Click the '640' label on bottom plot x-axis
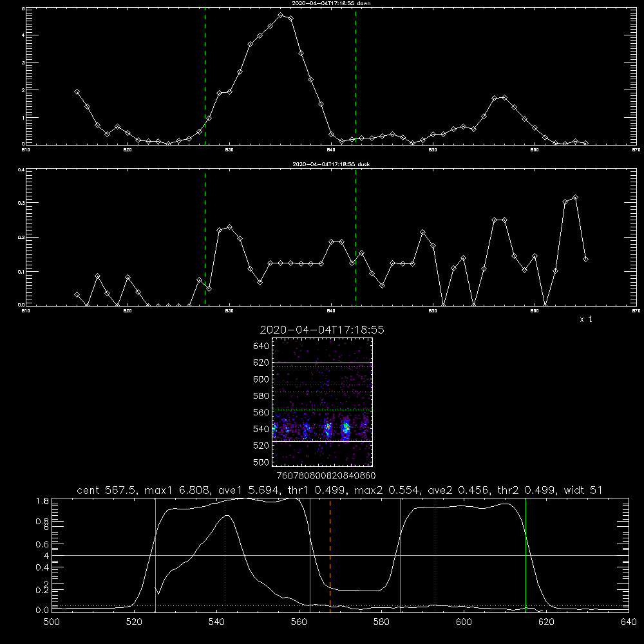Screen dimensions: 644x644 629,622
